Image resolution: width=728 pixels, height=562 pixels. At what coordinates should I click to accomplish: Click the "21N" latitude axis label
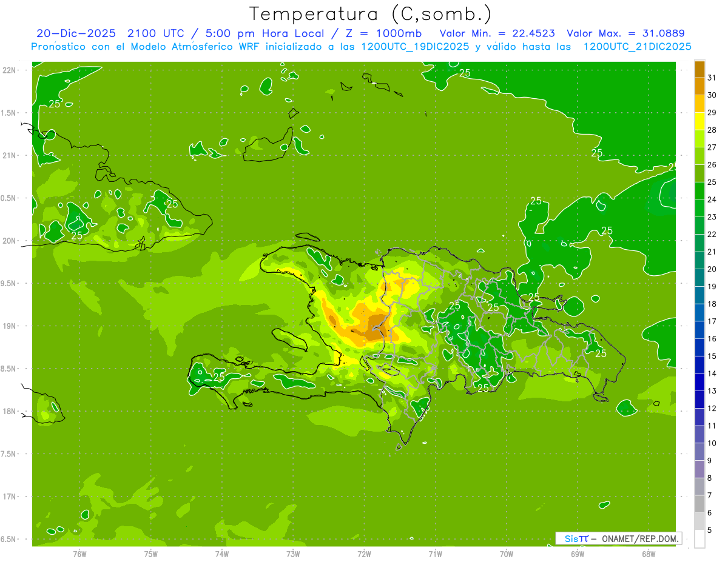8,155
